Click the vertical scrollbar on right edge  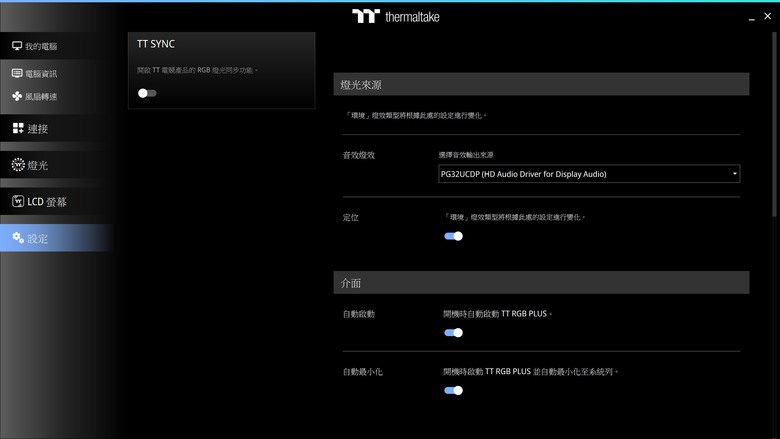[774, 124]
